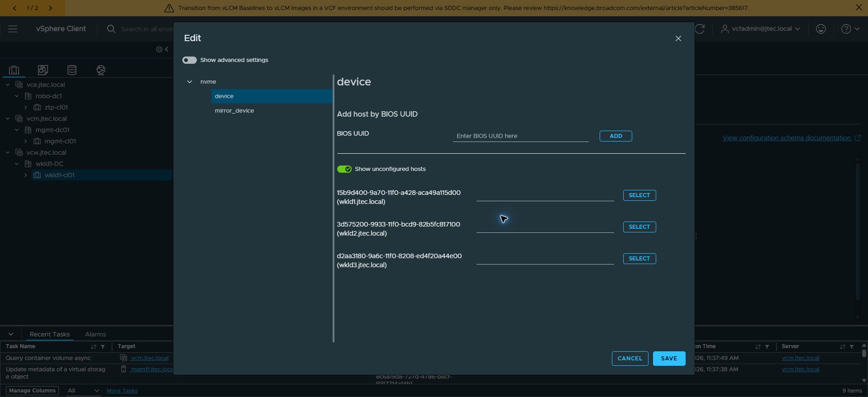
Task: Click SELECT for wkld3.jtec.local
Action: coord(639,259)
